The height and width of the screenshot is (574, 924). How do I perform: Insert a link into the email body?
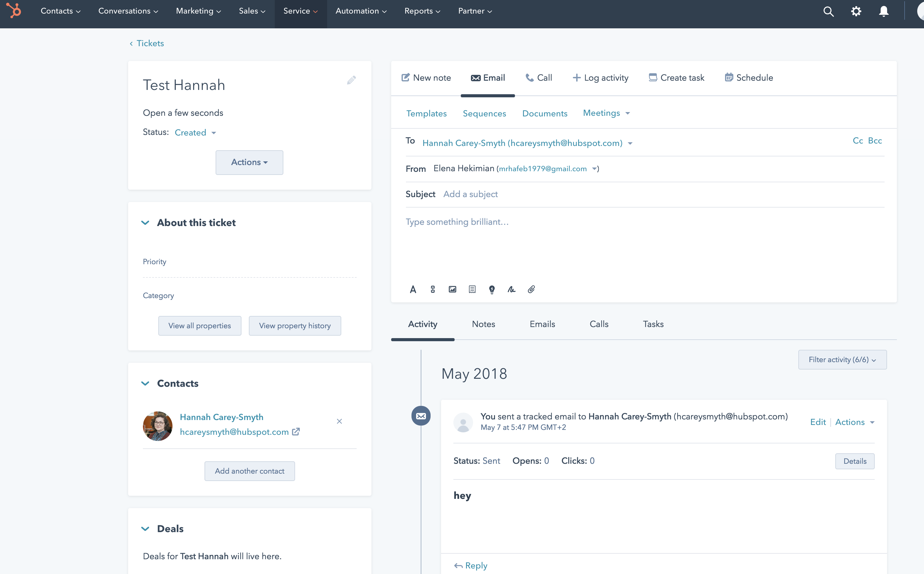click(432, 289)
